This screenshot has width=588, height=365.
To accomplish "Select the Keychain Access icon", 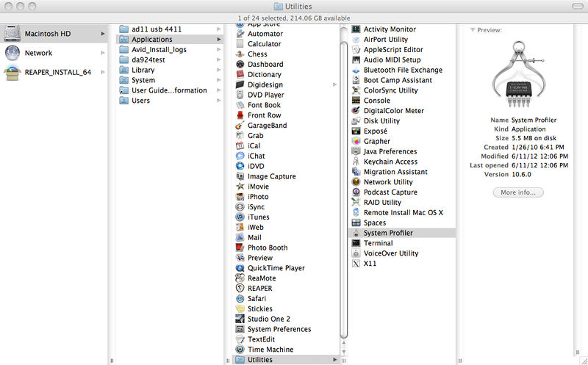I will [x=356, y=162].
